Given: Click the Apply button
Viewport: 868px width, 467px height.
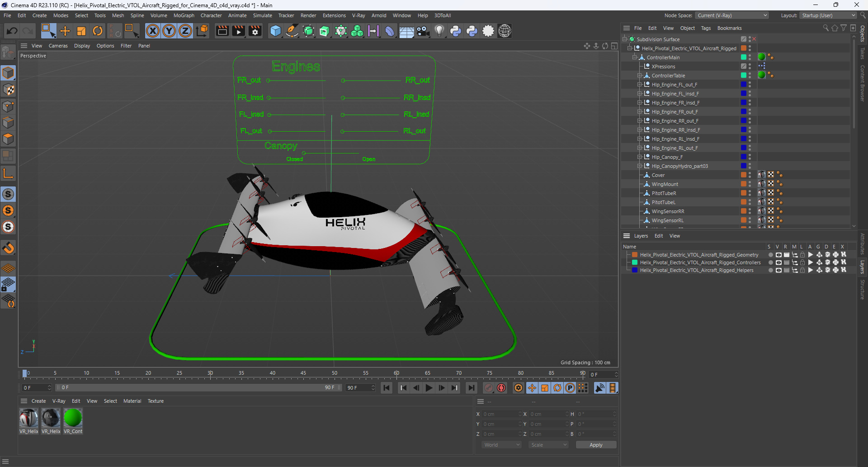Looking at the screenshot, I should coord(596,445).
